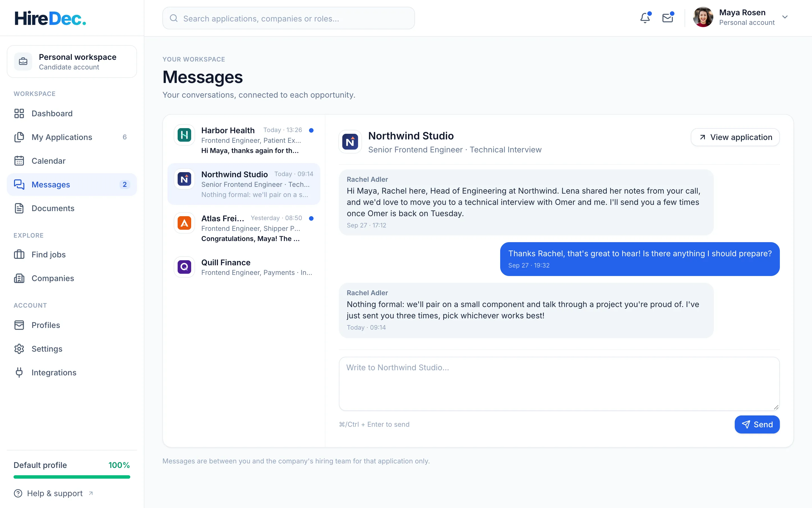Click the Senior Frontend Engineer header subtitle
Image resolution: width=812 pixels, height=508 pixels.
tap(455, 150)
